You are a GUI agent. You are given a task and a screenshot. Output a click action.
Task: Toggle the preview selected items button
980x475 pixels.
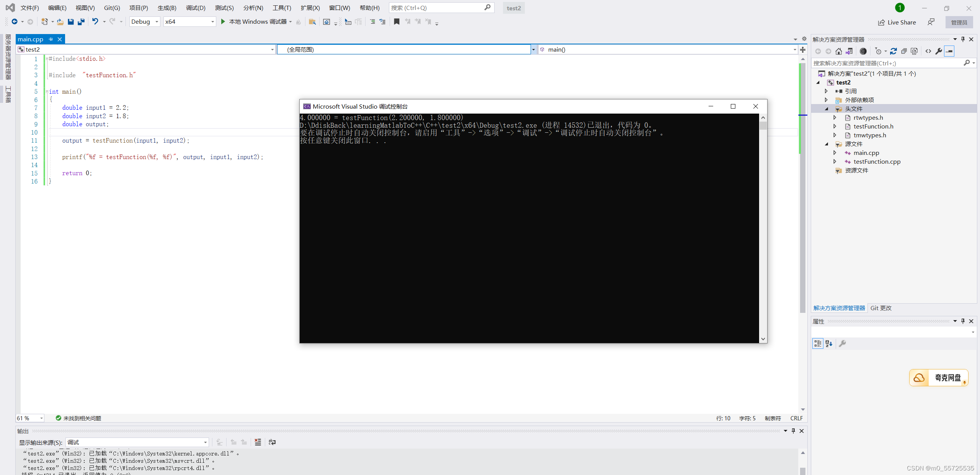click(x=949, y=51)
